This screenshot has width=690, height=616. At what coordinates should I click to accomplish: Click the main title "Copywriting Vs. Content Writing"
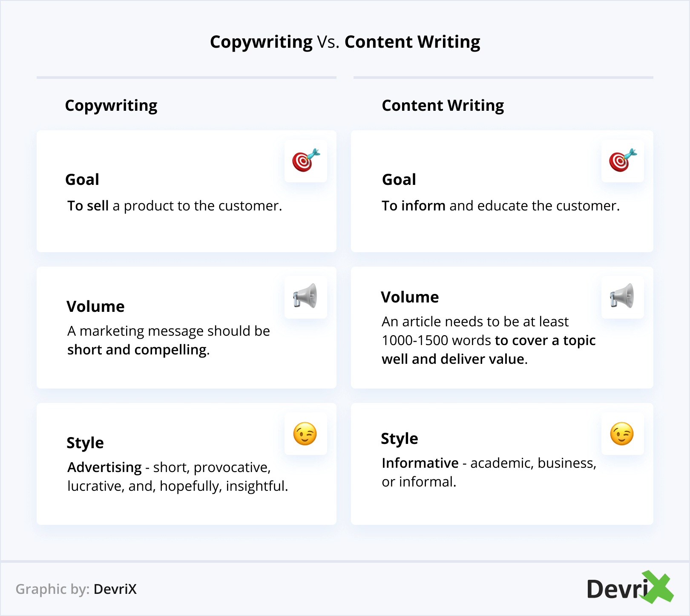click(345, 42)
